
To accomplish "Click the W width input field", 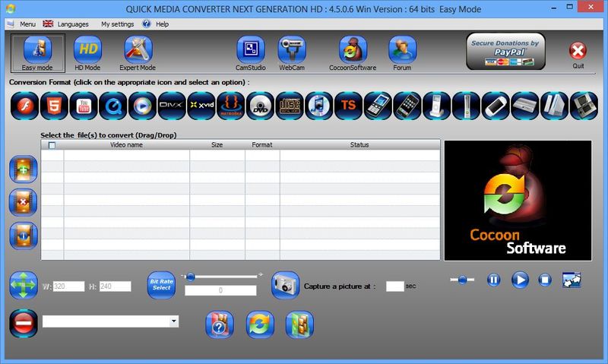I will point(68,286).
